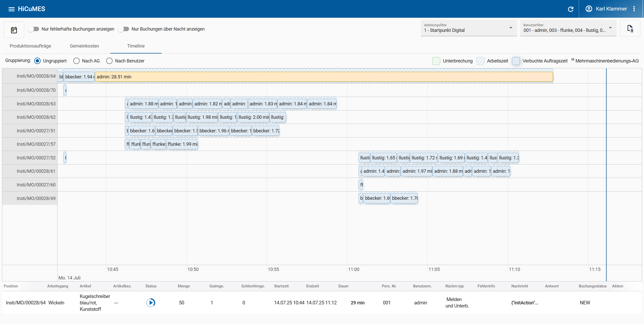Select Nach Benutzer grouping radio button
This screenshot has width=644, height=327.
(109, 61)
